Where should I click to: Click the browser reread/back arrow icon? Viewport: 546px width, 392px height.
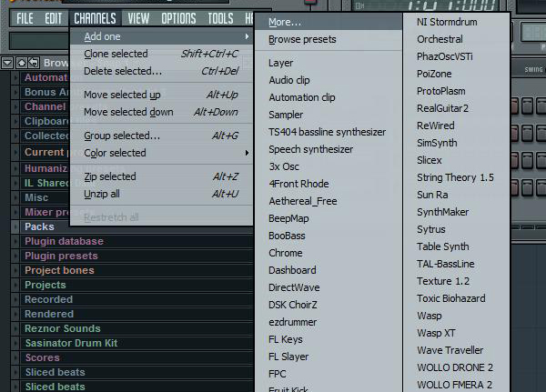[34, 63]
